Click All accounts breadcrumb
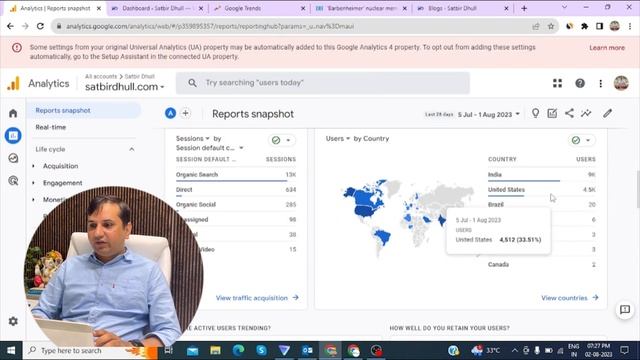 (x=101, y=76)
